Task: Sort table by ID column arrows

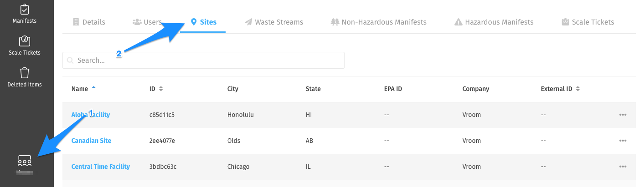Action: click(161, 89)
